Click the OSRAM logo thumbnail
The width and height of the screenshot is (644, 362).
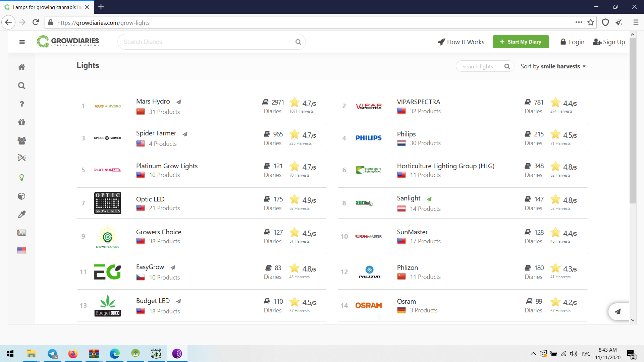click(x=369, y=305)
